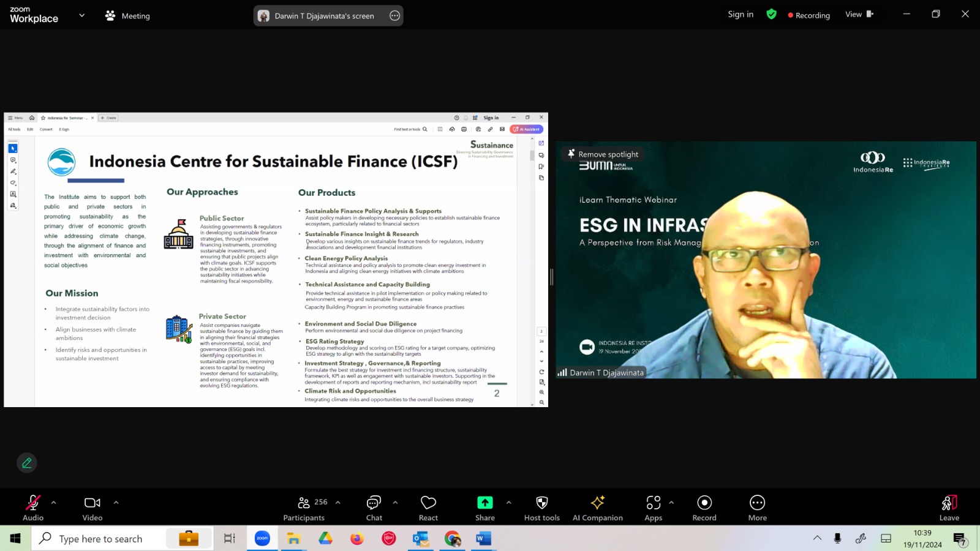Image resolution: width=980 pixels, height=551 pixels.
Task: Click the React heart icon
Action: click(x=428, y=503)
